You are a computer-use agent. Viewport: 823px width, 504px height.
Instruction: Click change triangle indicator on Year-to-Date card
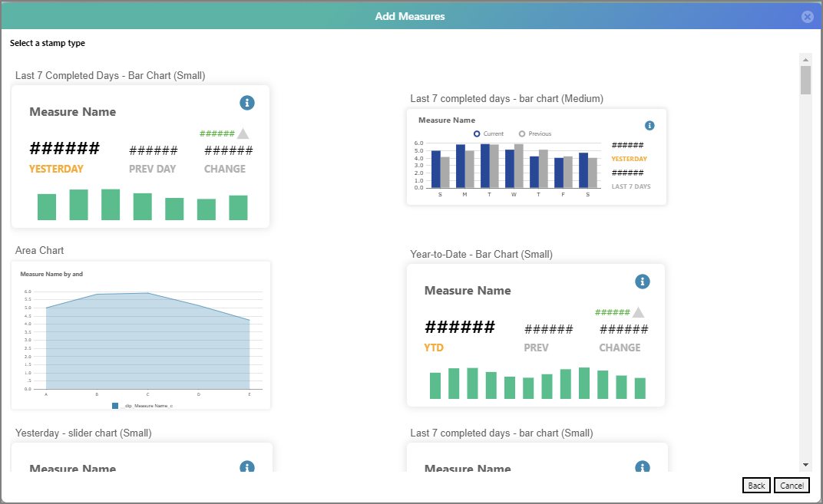[x=638, y=312]
